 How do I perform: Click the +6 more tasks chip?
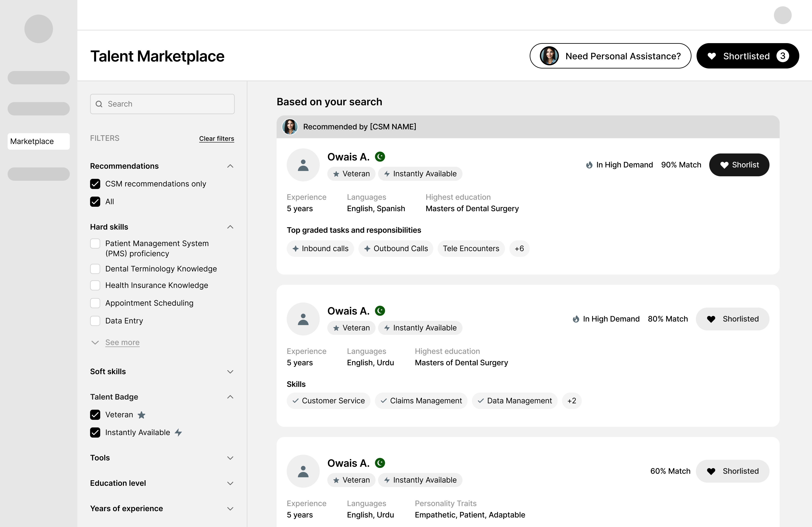click(519, 249)
